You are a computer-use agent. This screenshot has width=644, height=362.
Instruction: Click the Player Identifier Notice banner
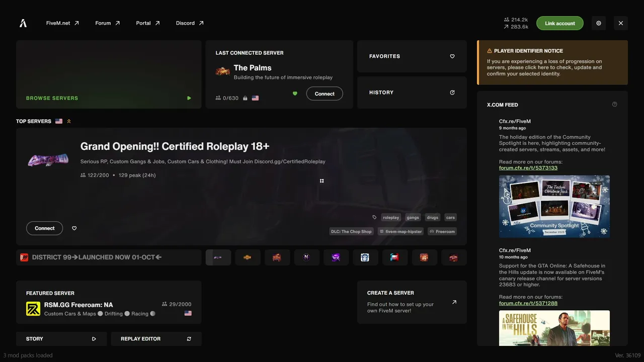click(552, 62)
